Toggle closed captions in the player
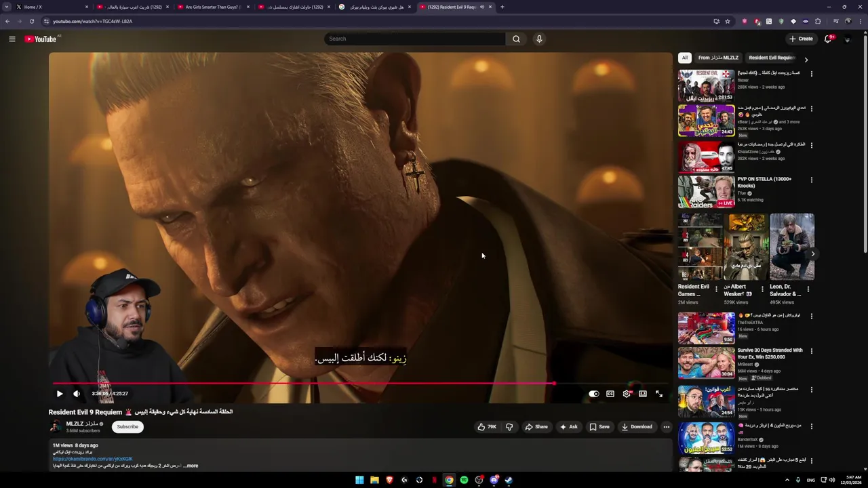The width and height of the screenshot is (868, 488). pyautogui.click(x=610, y=394)
